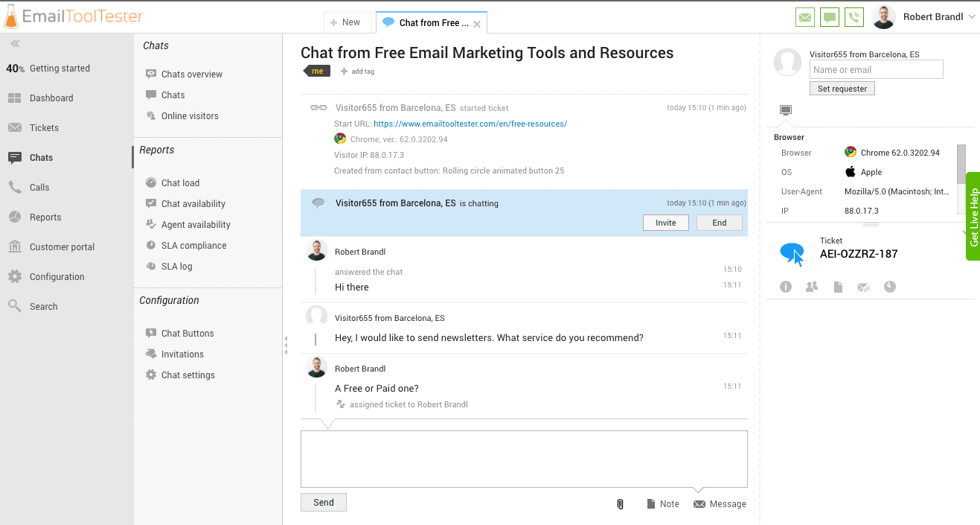Viewport: 980px width, 525px height.
Task: Open main Configuration in the left sidebar
Action: tap(57, 277)
